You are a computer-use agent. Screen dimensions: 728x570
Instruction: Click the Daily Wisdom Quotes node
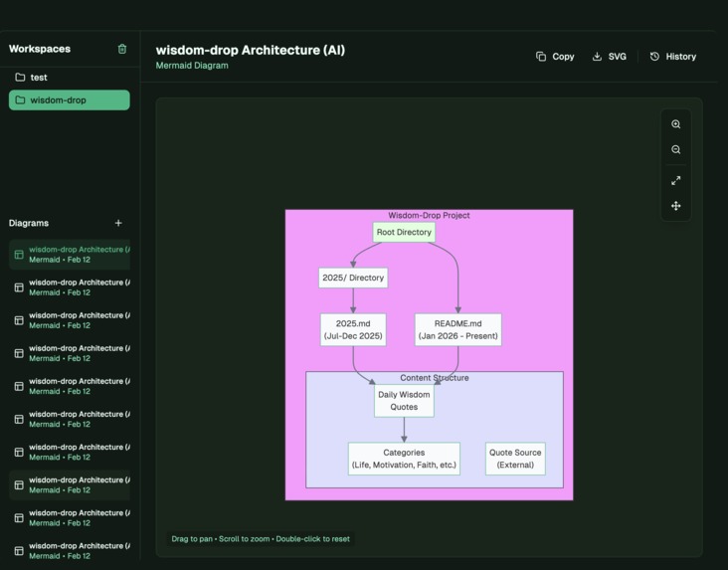point(404,401)
